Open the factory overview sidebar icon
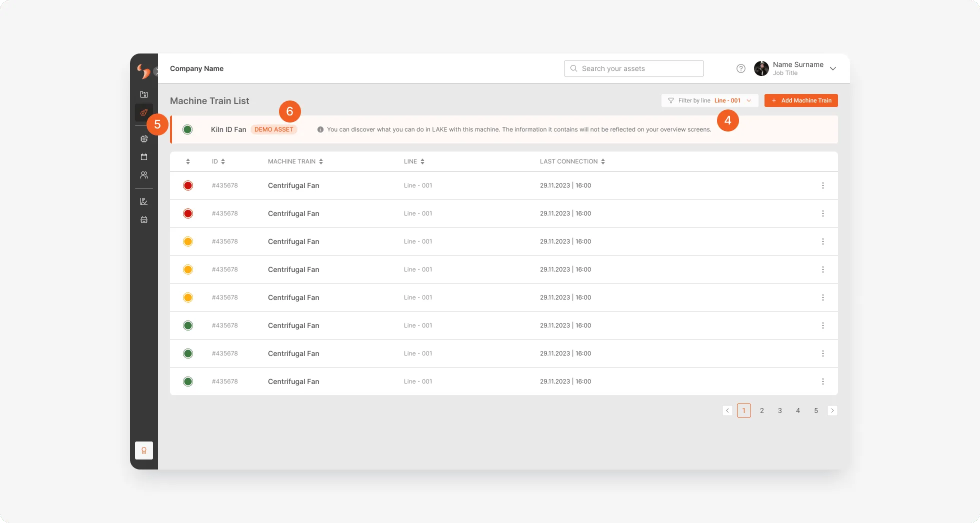This screenshot has height=523, width=980. pos(144,94)
